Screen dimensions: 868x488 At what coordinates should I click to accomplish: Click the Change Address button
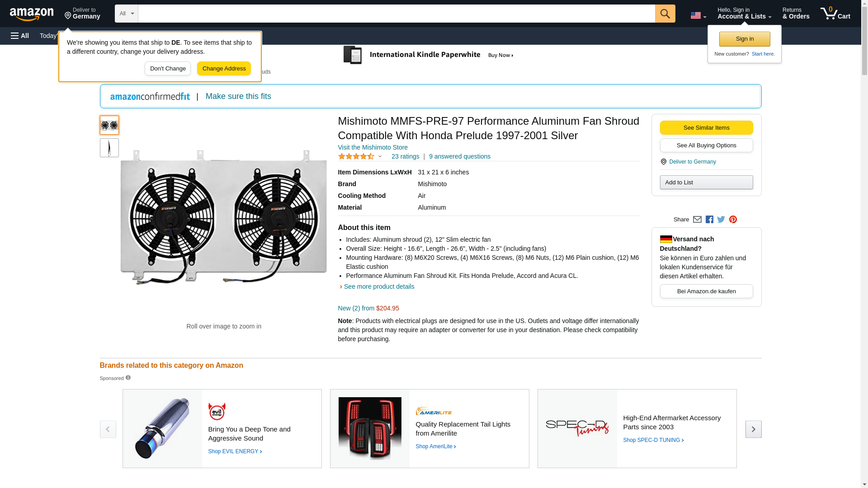pos(224,69)
